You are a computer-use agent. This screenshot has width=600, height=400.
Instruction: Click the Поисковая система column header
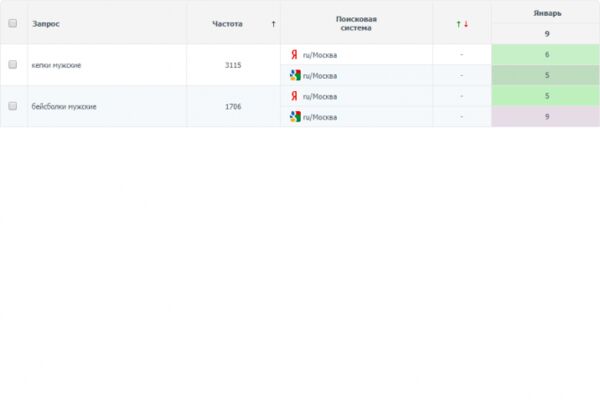point(356,23)
